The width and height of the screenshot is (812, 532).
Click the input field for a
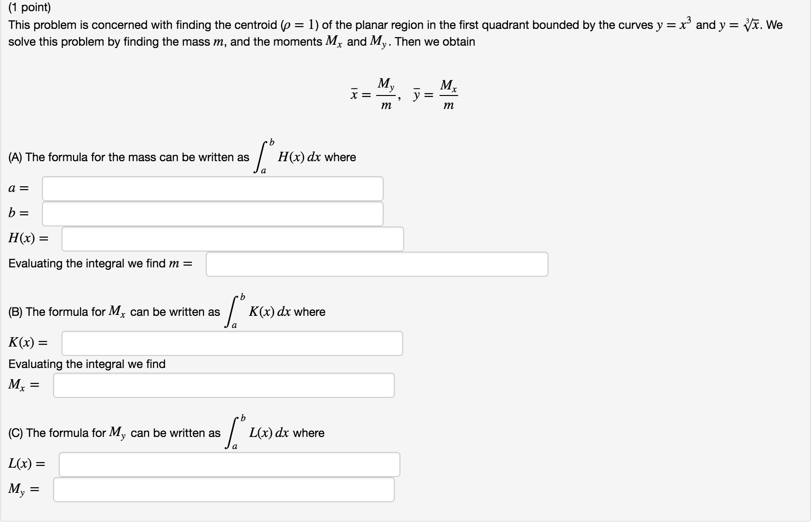212,188
